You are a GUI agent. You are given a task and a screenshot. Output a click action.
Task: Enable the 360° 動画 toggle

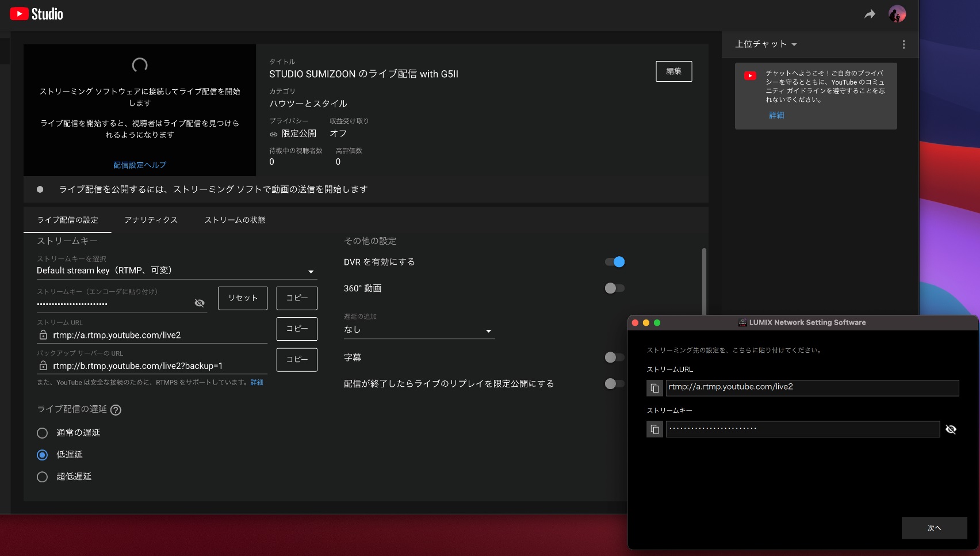[614, 288]
